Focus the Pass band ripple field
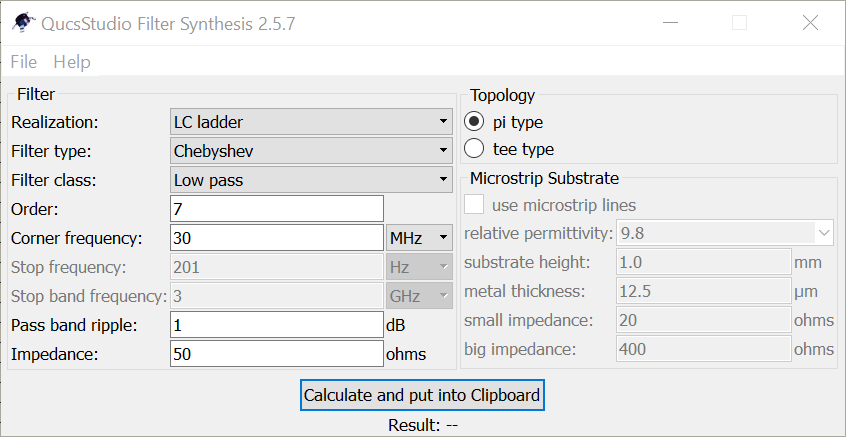 coord(277,325)
